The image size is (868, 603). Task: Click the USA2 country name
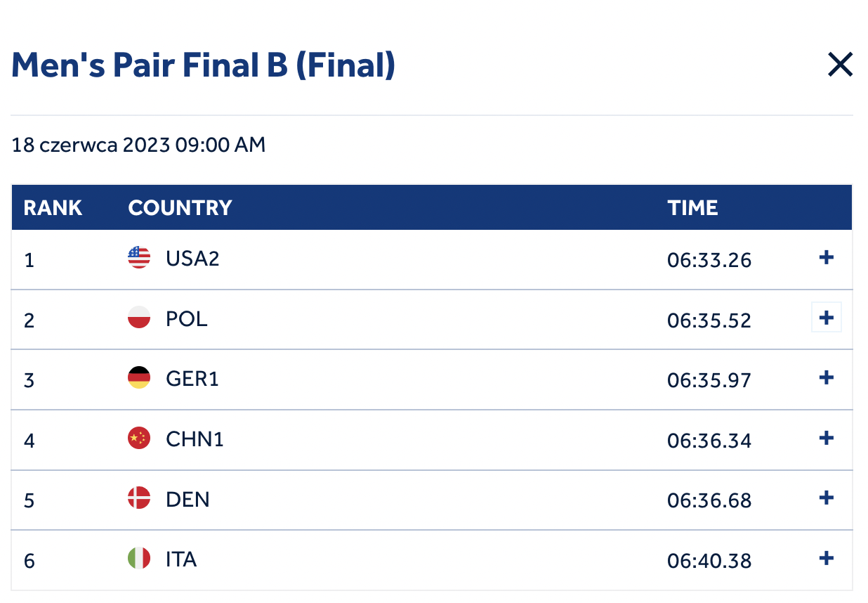click(192, 259)
